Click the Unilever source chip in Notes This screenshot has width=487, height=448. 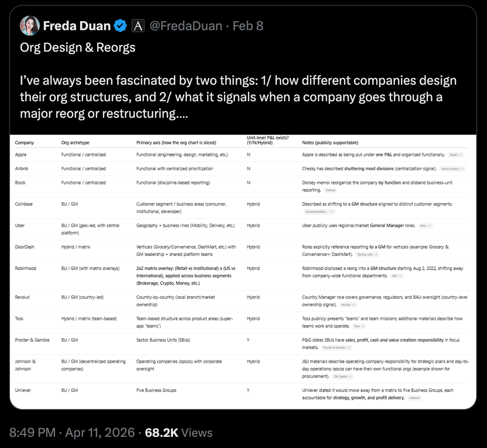[x=415, y=398]
